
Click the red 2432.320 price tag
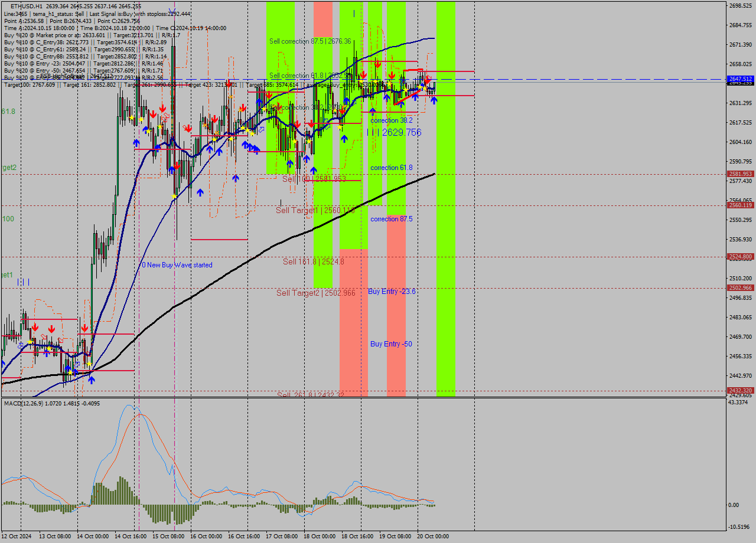point(740,390)
